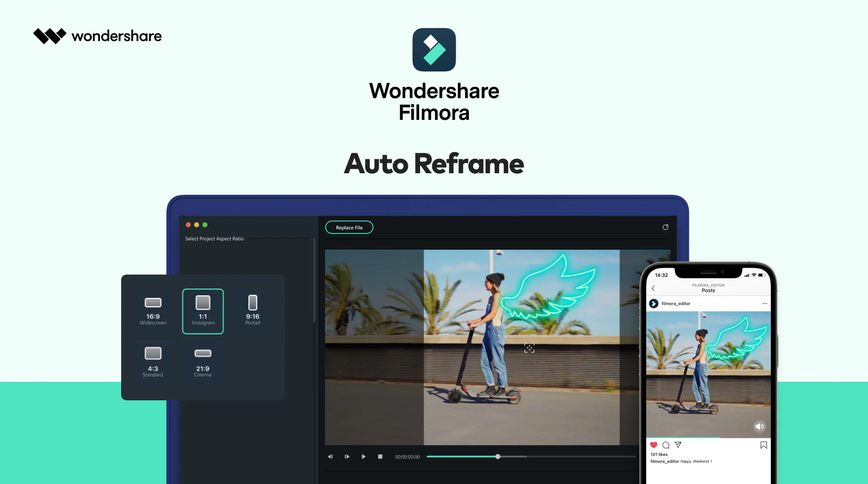Click the playback progress slider handle

pos(498,457)
